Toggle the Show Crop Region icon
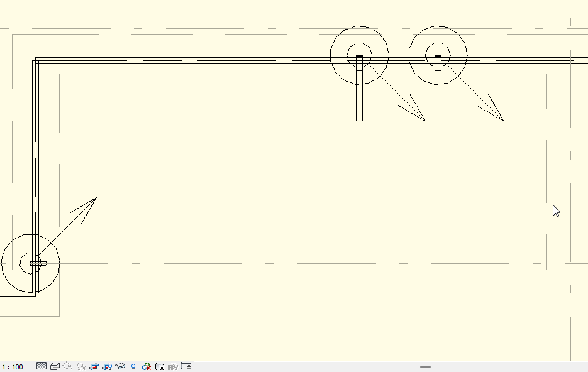Screen dimensions: 588x372 (x=108, y=366)
